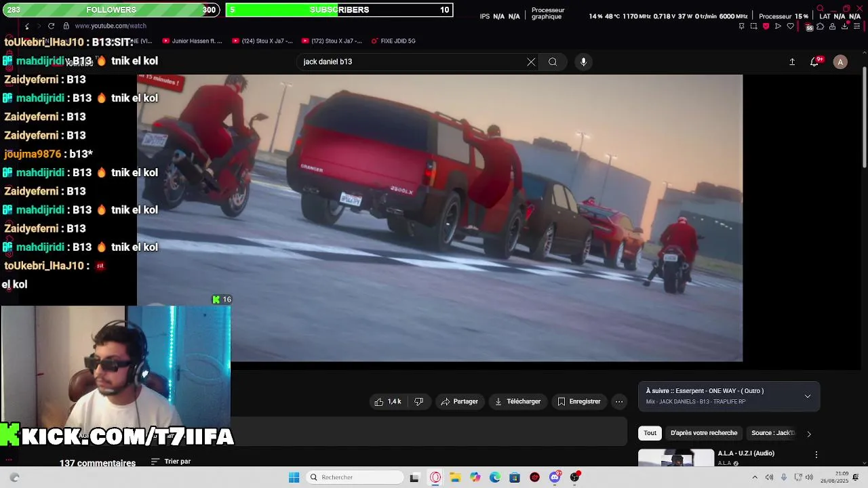Show hidden system tray icons
868x488 pixels.
tap(755, 477)
